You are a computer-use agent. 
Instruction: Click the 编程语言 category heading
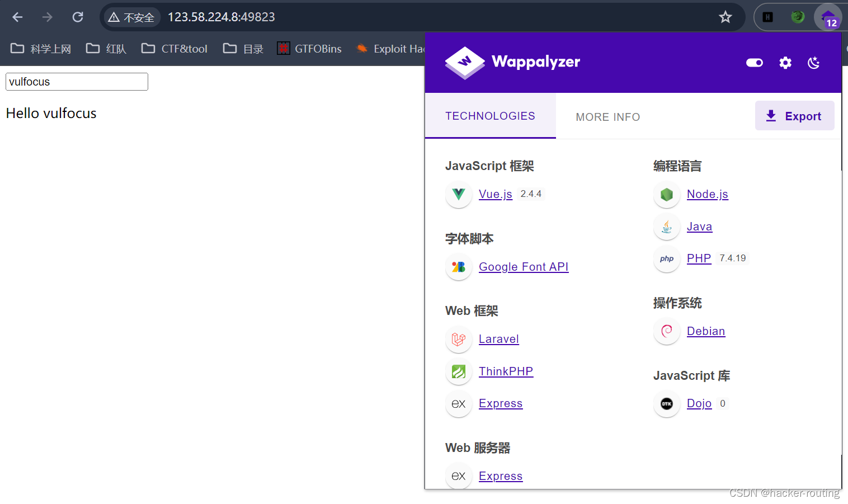677,166
